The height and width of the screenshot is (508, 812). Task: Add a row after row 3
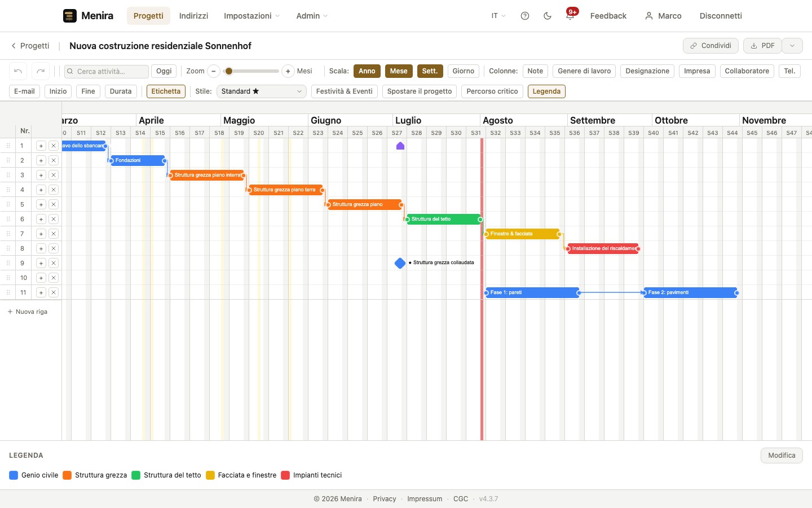tap(41, 175)
